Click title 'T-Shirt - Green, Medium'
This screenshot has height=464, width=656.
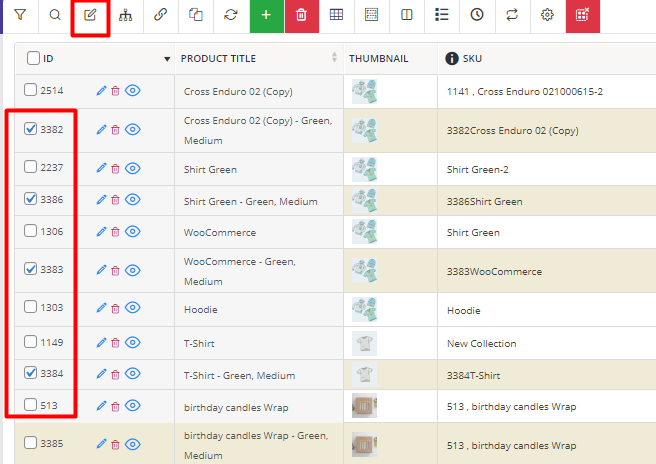240,376
